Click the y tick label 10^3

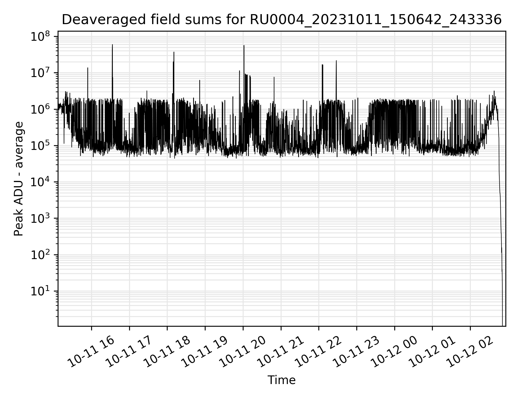pyautogui.click(x=40, y=218)
